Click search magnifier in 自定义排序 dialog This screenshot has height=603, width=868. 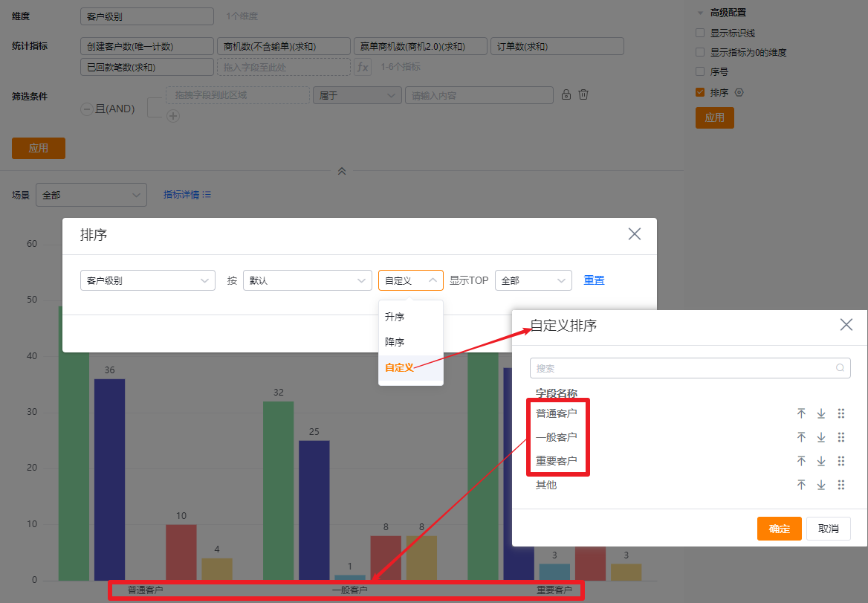[840, 367]
